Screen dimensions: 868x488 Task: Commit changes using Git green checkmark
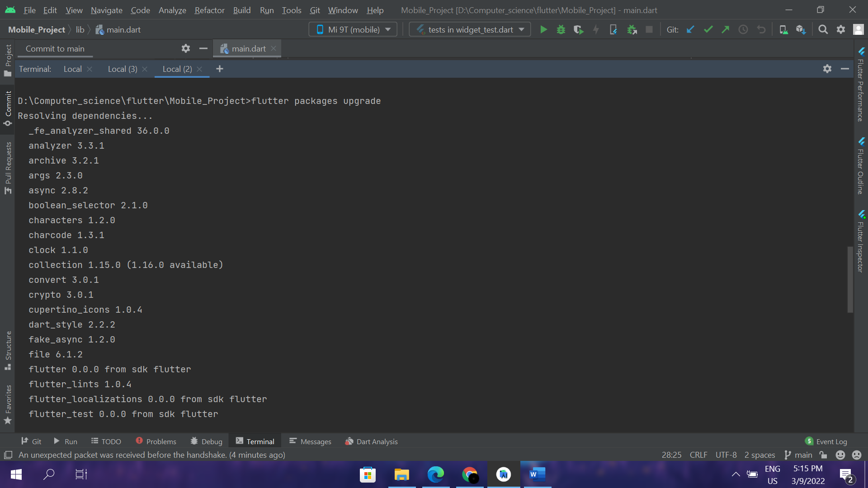708,30
